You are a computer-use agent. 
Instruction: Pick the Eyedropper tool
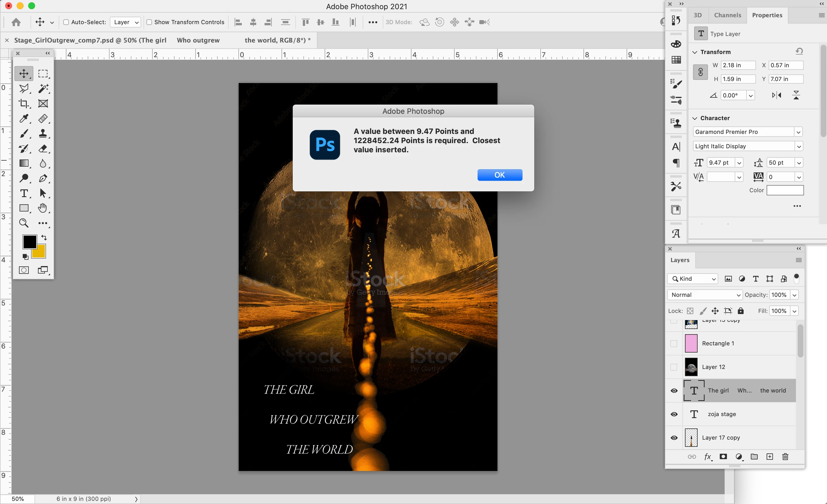pyautogui.click(x=24, y=118)
